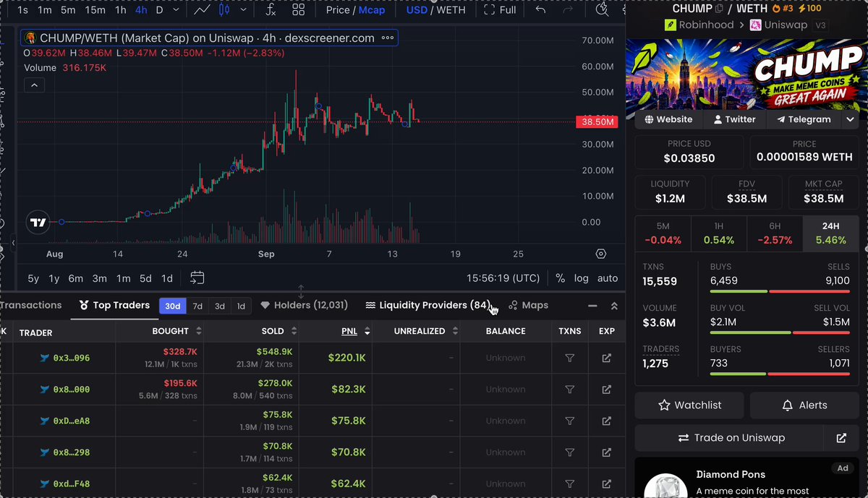Open the CHUMP Twitter link

734,119
